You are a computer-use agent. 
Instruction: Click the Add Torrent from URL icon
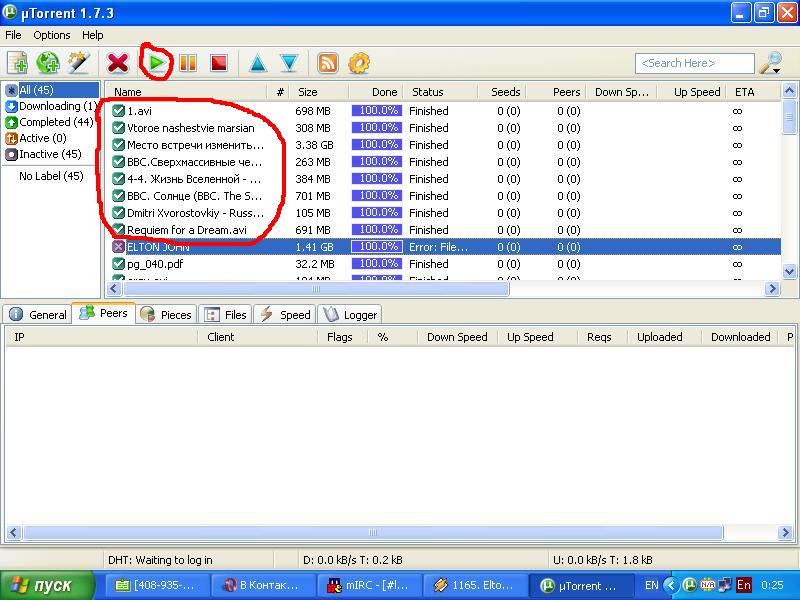(48, 63)
